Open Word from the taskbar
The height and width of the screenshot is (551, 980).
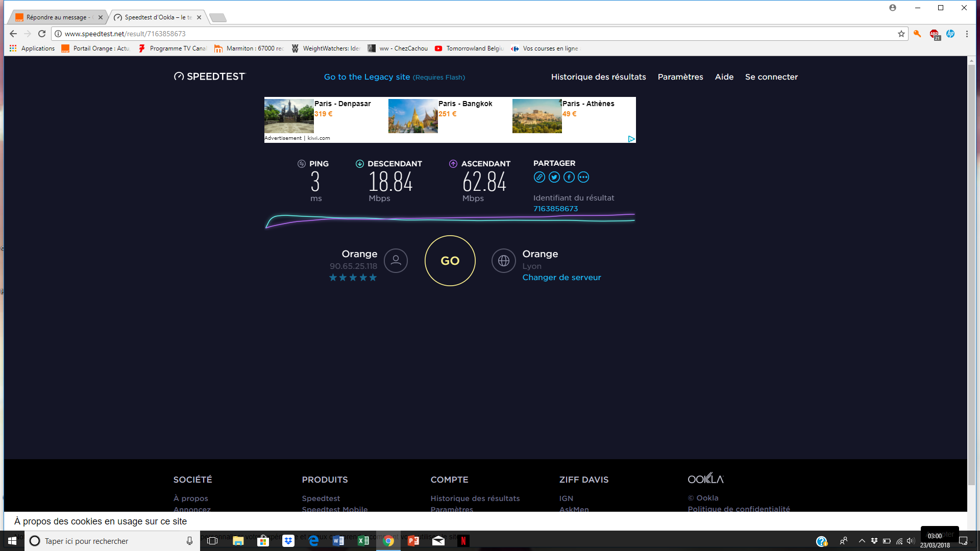pyautogui.click(x=338, y=541)
